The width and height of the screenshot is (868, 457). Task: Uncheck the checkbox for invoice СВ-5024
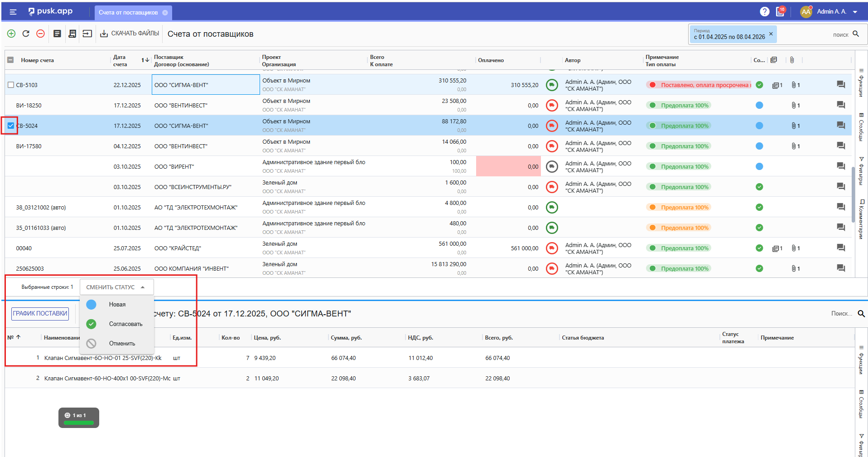(x=11, y=126)
